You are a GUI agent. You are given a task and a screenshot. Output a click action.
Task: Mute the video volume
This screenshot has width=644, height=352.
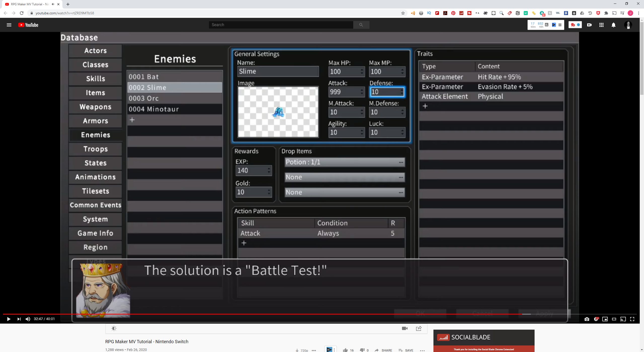click(28, 319)
